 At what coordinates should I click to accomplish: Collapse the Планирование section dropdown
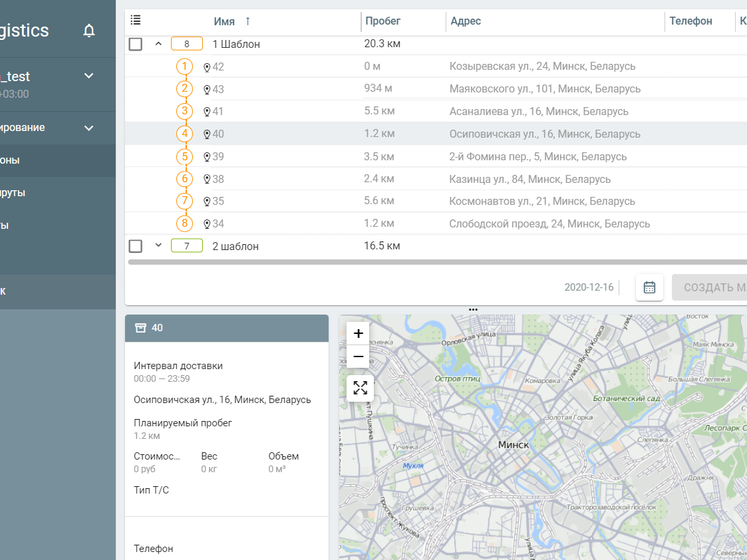[88, 127]
